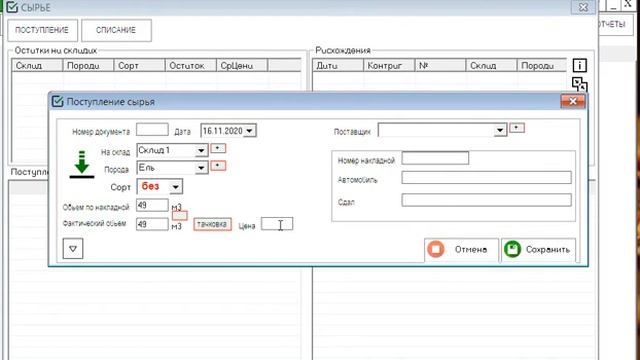Click the Отмена button
Viewport: 640px width, 360px height.
point(462,249)
